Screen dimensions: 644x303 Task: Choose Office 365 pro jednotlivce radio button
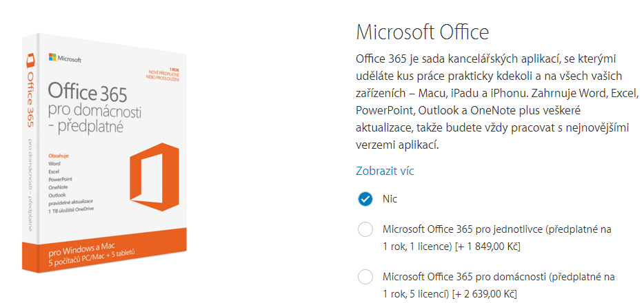coord(365,229)
